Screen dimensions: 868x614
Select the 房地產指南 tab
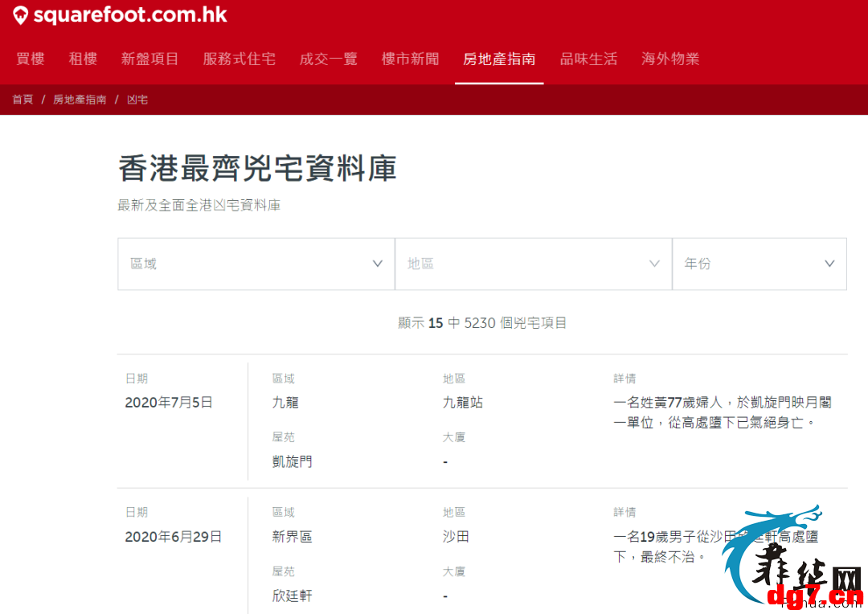(x=499, y=59)
